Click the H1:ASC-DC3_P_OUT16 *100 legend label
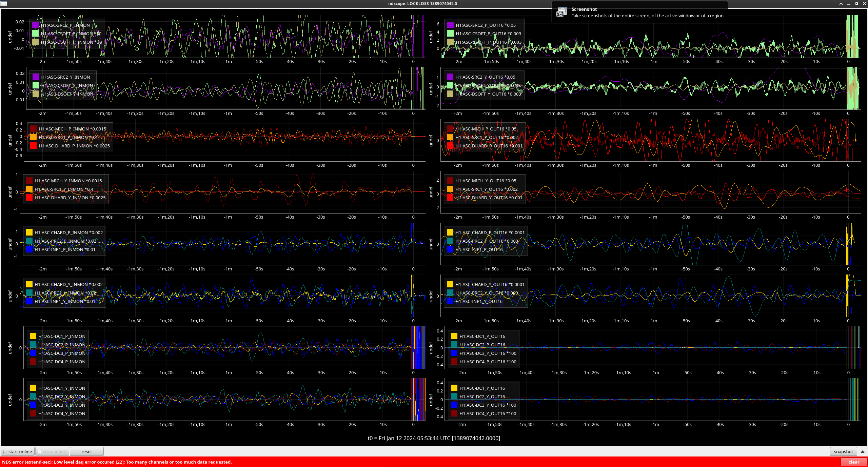Viewport: 868px width, 467px height. [x=488, y=353]
